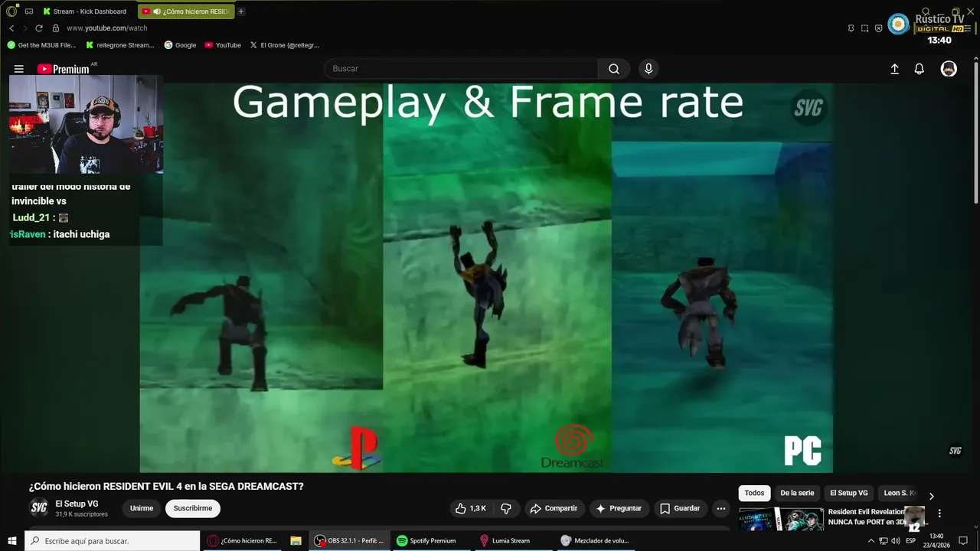Select the ¿Cómo hicieron RESID YouTube tab
This screenshot has width=980, height=551.
pos(186,11)
